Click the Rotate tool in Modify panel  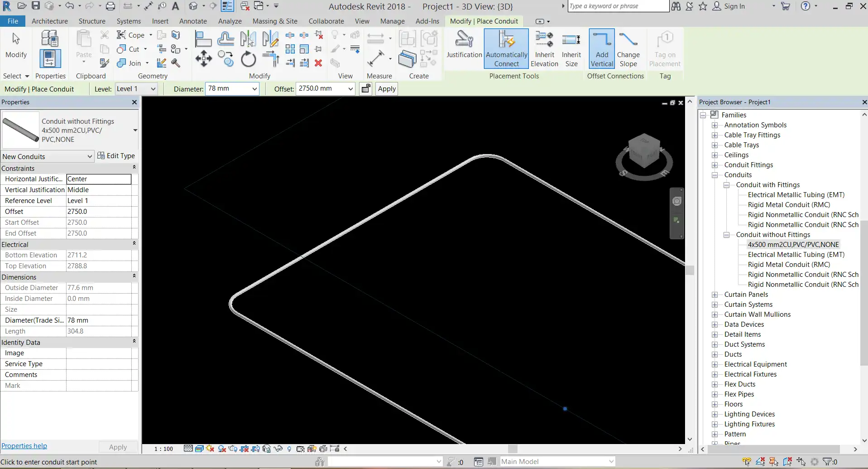tap(248, 59)
